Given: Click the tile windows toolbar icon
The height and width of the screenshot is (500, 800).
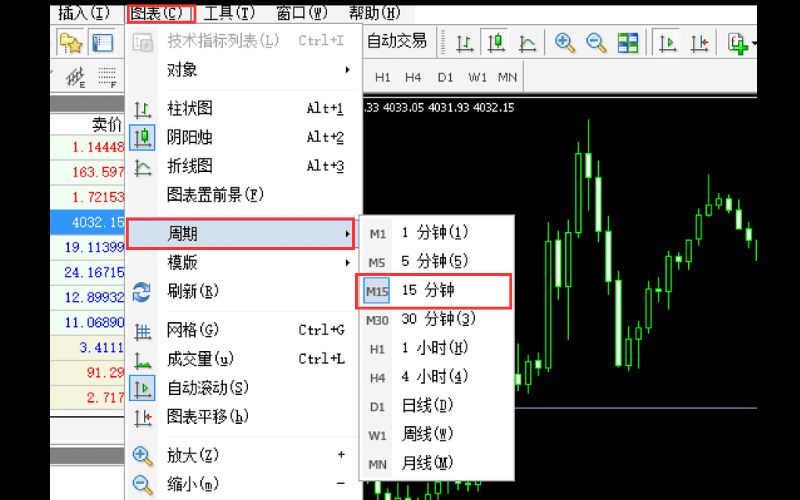Looking at the screenshot, I should tap(628, 43).
